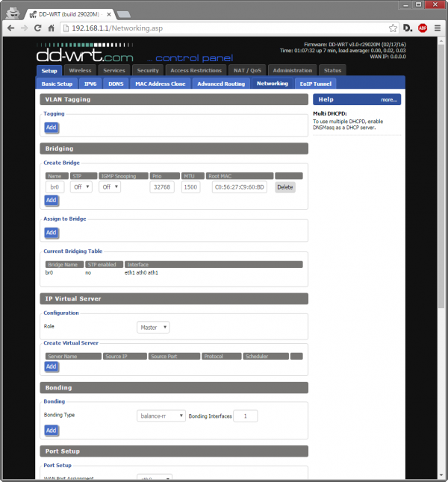Image resolution: width=448 pixels, height=482 pixels.
Task: Close the DD-WRT browser tab
Action: [109, 13]
